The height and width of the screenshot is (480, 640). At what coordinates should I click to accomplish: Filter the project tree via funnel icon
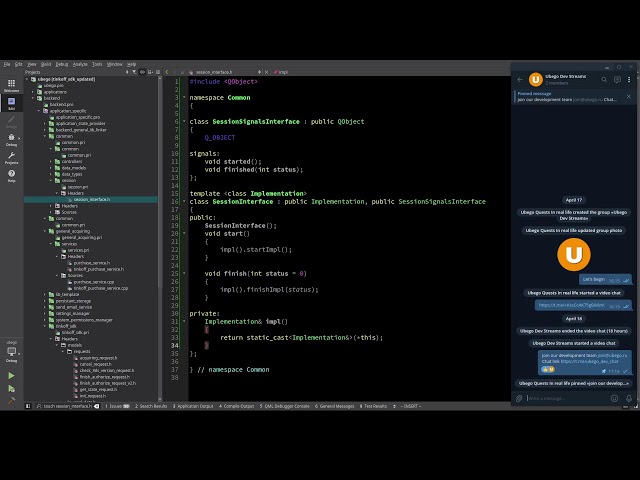click(134, 72)
